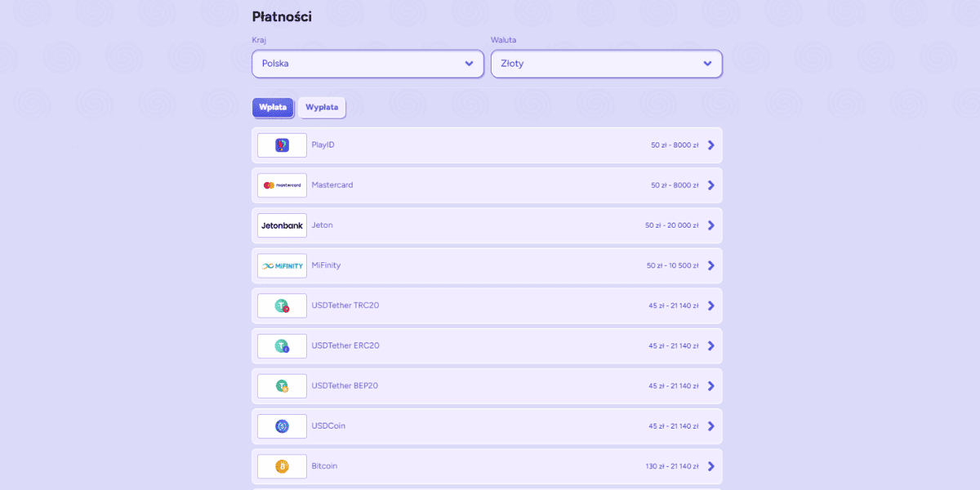Viewport: 980px width, 490px height.
Task: Click the Bitcoin logo icon
Action: coord(282,466)
